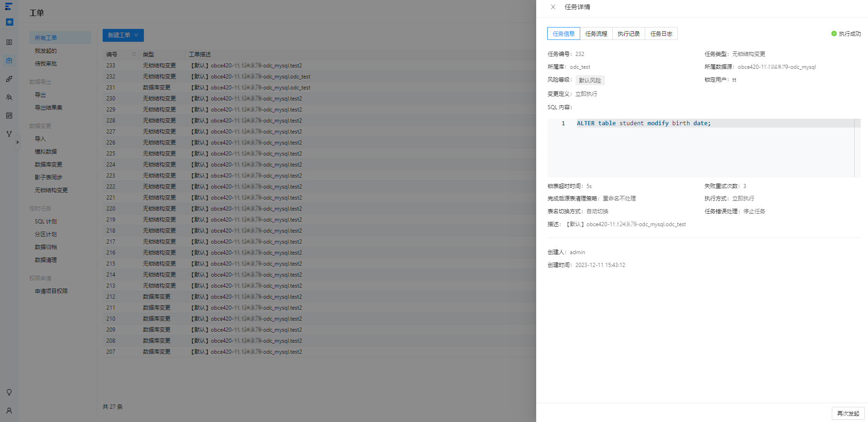The height and width of the screenshot is (422, 868).
Task: Open the user management icon in rail
Action: point(9,97)
